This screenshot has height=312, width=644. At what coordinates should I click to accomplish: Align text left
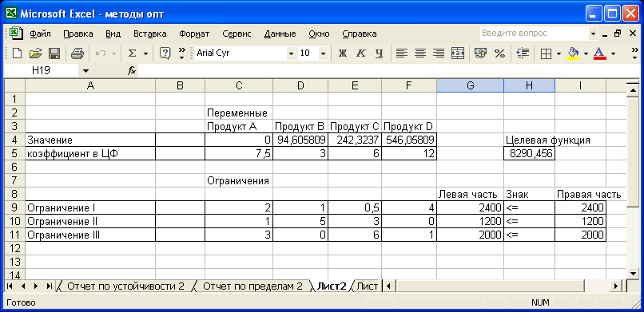click(x=402, y=53)
